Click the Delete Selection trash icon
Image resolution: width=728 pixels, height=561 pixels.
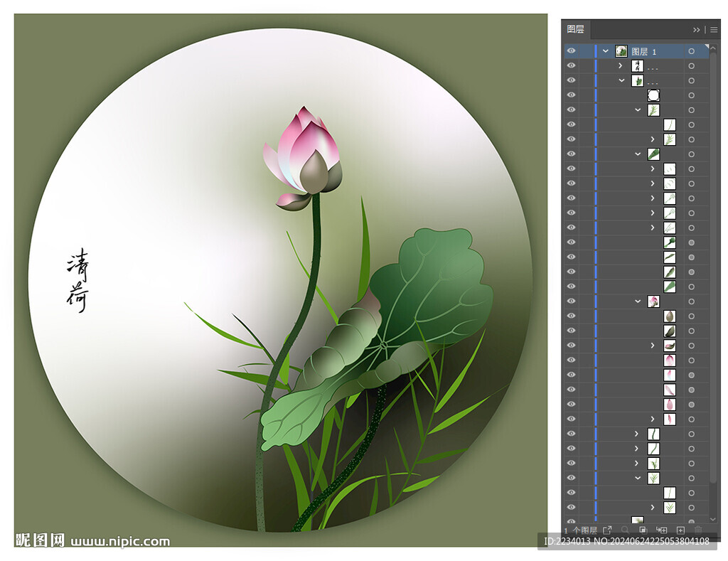(x=697, y=530)
